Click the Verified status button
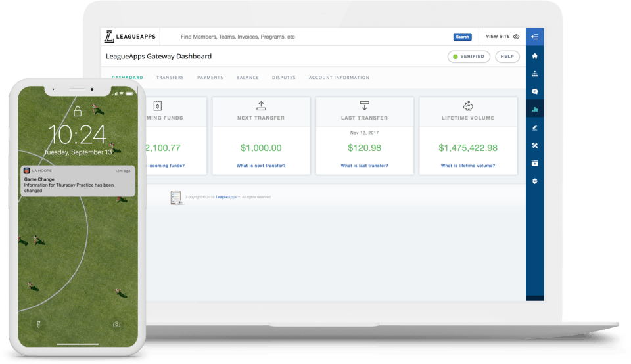 tap(469, 57)
